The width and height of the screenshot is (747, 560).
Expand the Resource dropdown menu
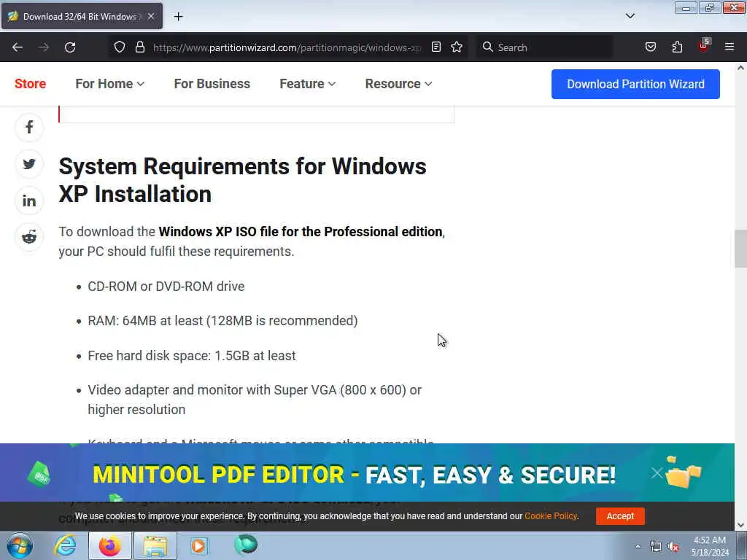click(x=398, y=84)
